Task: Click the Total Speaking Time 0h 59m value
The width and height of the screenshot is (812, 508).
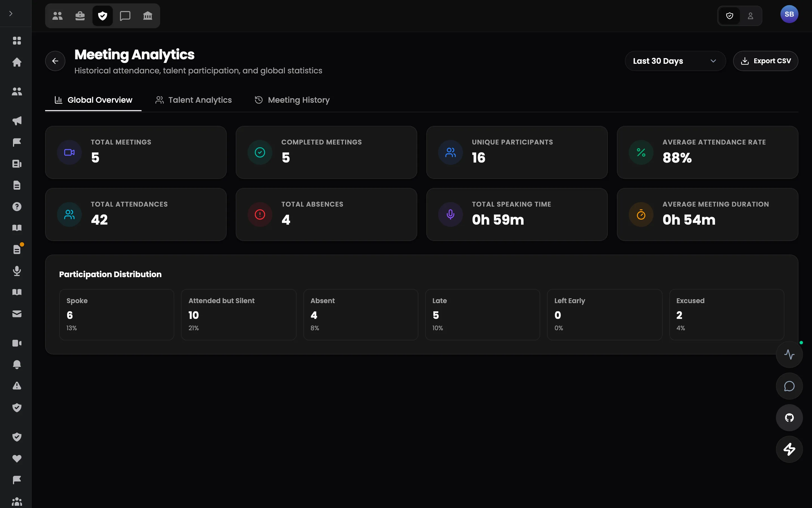Action: [x=498, y=220]
